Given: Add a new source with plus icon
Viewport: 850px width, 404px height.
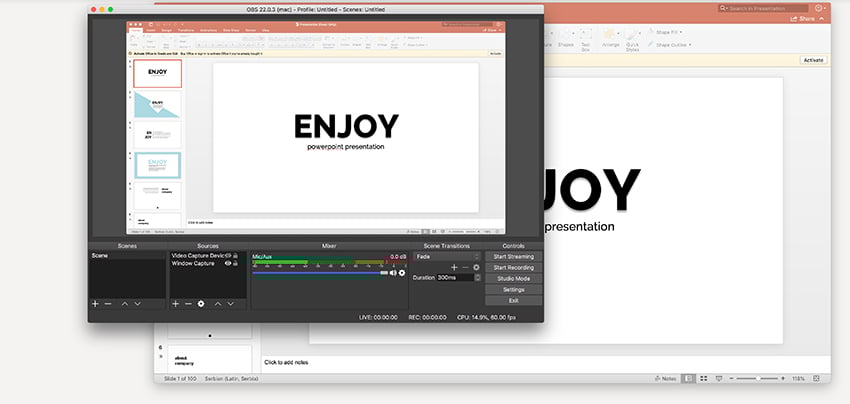Looking at the screenshot, I should (175, 303).
